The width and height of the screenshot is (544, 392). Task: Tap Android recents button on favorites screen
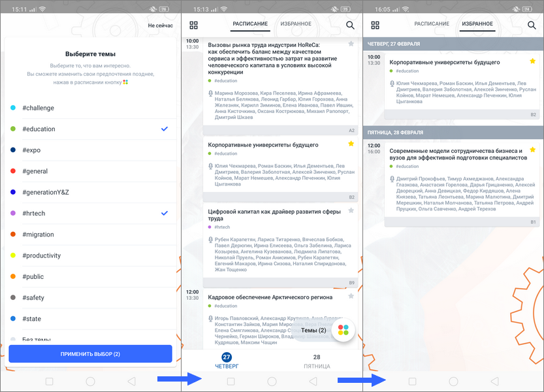tap(412, 382)
